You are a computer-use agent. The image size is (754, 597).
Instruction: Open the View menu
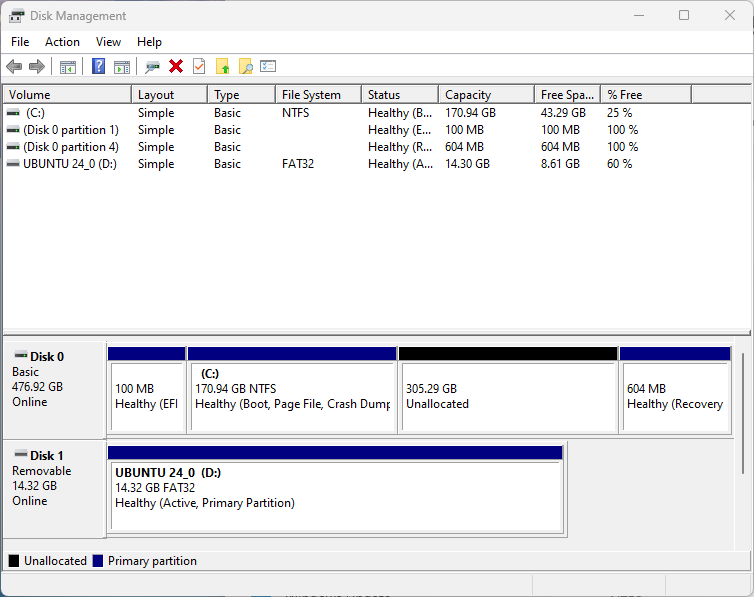coord(108,42)
